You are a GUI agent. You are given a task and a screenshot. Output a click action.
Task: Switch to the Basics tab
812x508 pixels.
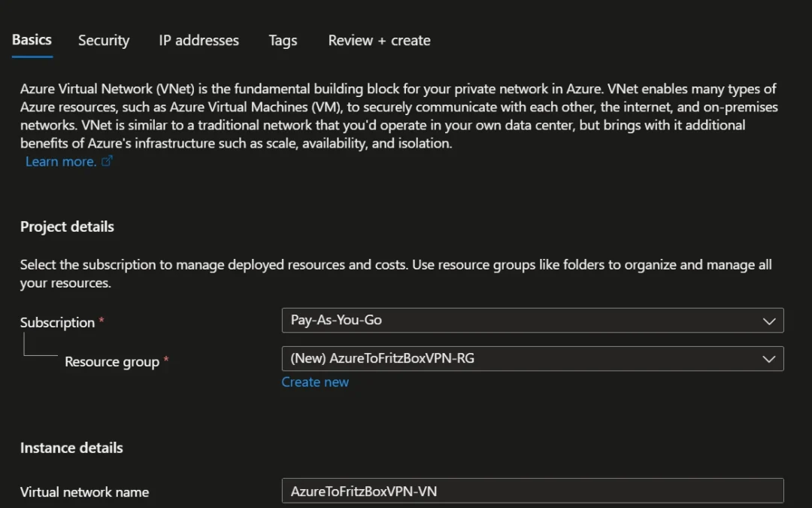point(32,40)
